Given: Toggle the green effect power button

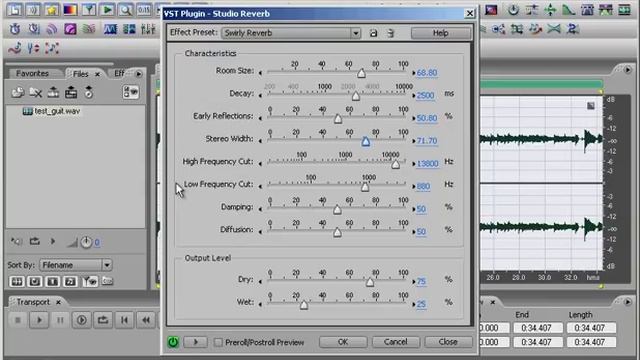Looking at the screenshot, I should pos(173,342).
